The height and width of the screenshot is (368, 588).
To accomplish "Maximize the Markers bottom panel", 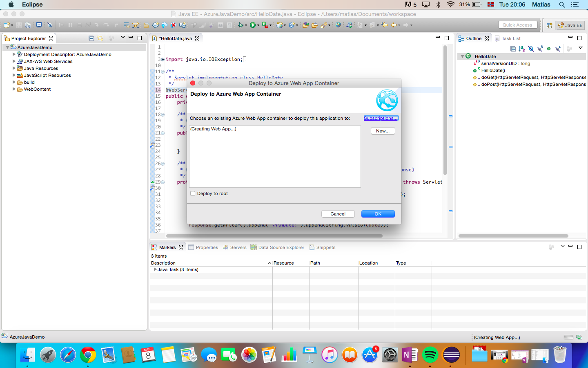I will pos(579,247).
